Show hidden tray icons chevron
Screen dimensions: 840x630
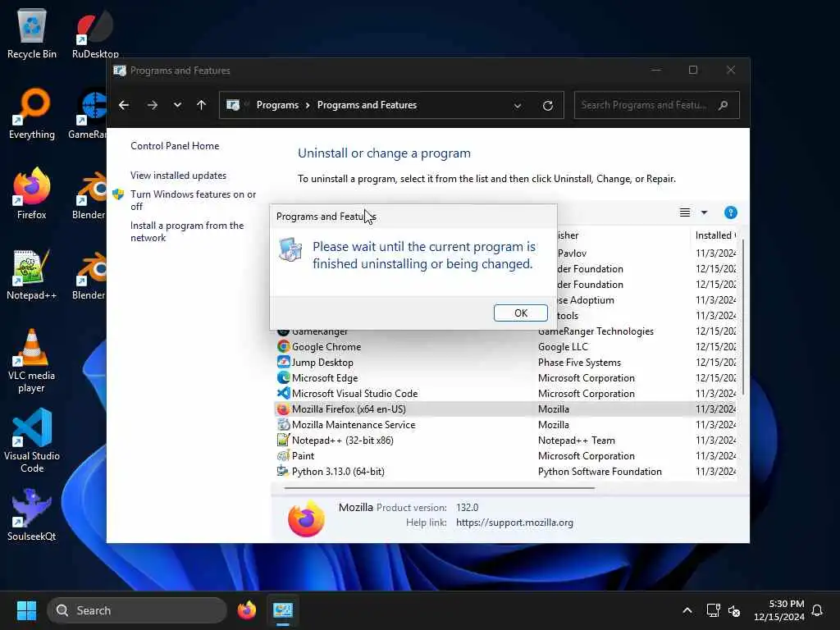click(x=687, y=610)
